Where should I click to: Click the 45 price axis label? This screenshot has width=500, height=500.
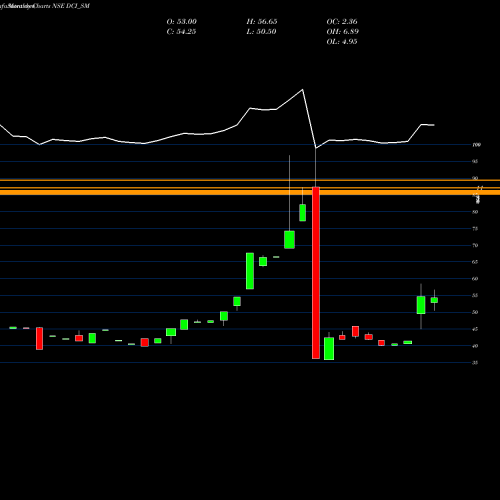click(475, 329)
